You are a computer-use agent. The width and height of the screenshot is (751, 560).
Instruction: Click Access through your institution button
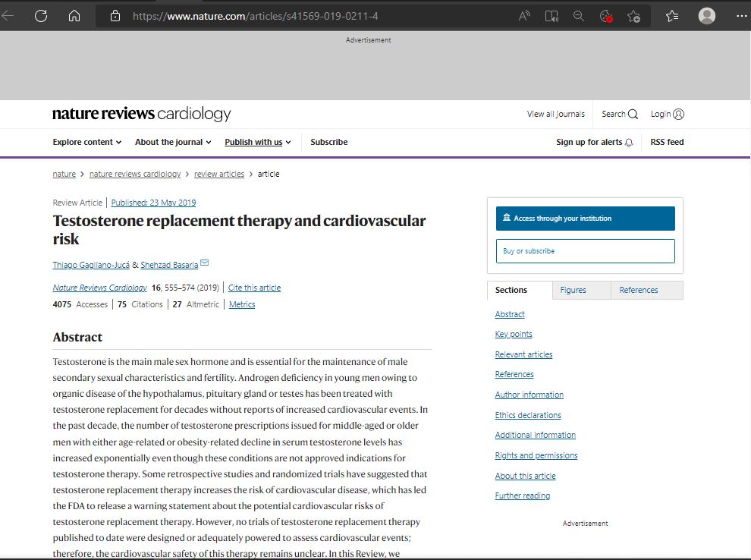(x=586, y=219)
